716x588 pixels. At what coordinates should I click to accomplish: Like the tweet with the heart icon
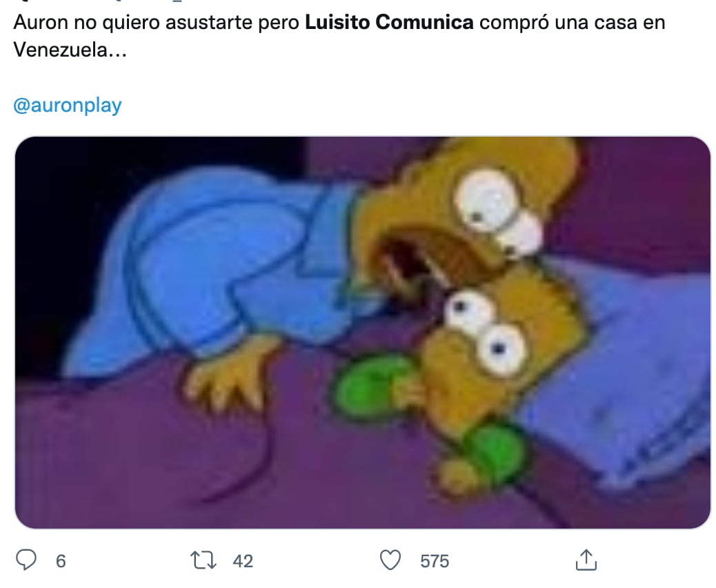click(390, 560)
